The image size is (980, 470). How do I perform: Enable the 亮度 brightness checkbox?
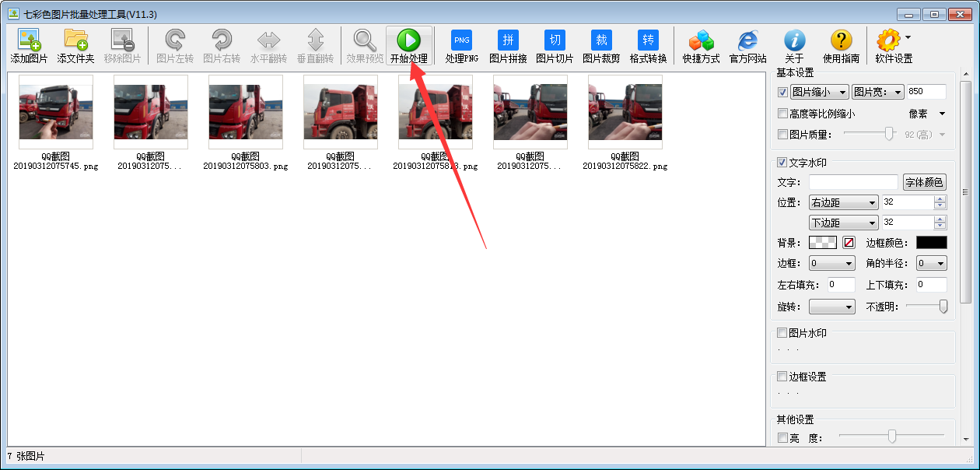pos(782,438)
